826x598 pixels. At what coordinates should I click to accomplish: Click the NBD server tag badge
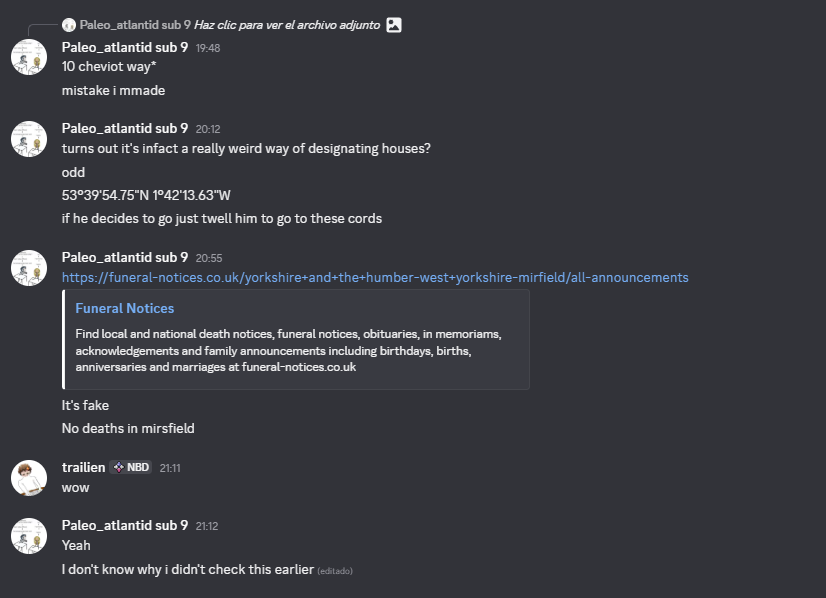[131, 467]
